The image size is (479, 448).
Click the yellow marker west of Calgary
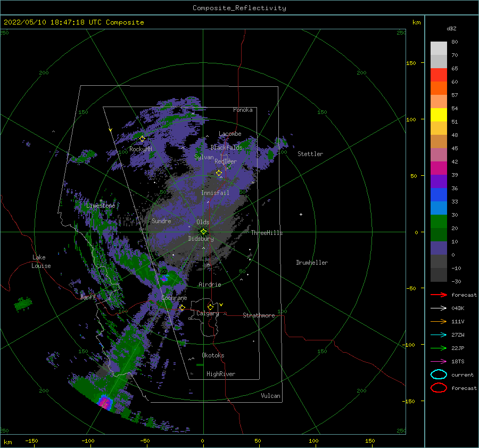pyautogui.click(x=183, y=307)
